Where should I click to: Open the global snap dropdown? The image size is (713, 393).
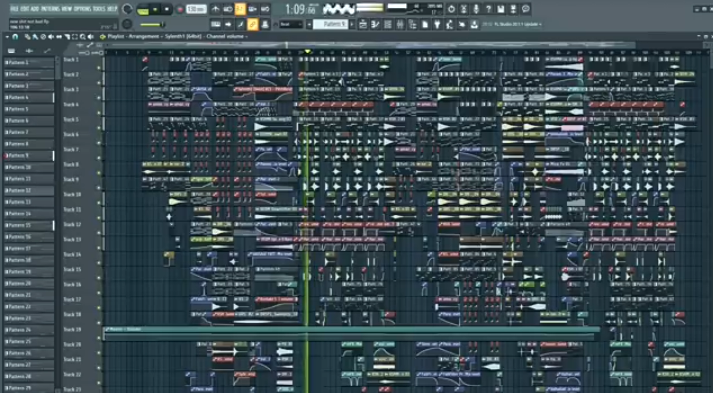291,24
